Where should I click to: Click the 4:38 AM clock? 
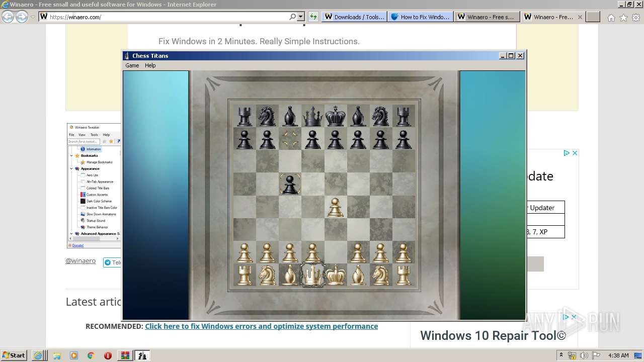[618, 355]
